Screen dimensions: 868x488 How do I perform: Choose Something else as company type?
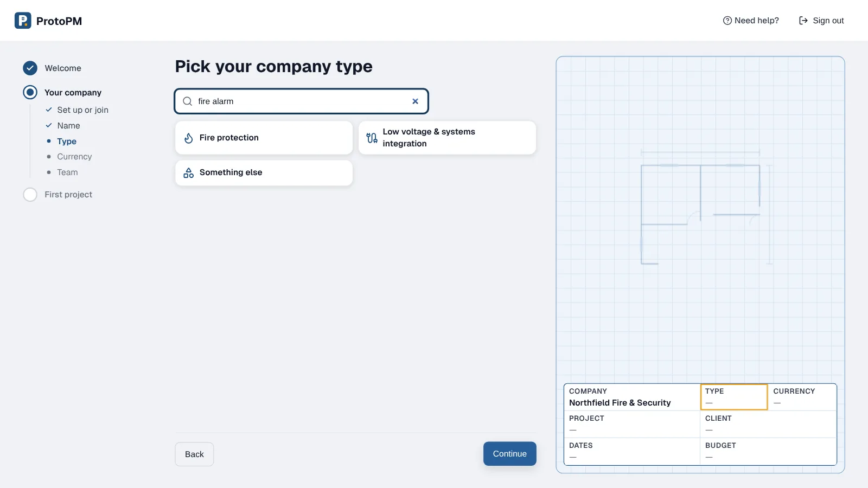point(264,173)
